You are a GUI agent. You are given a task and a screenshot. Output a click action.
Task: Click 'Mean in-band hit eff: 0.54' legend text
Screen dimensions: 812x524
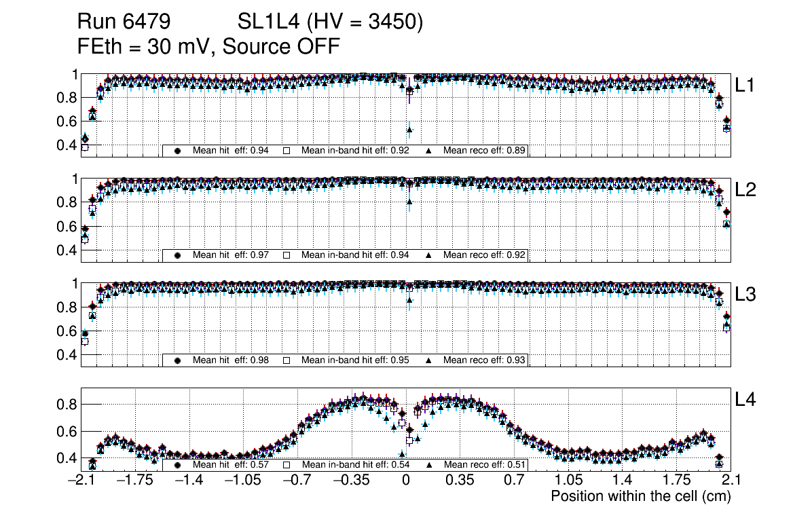point(355,466)
